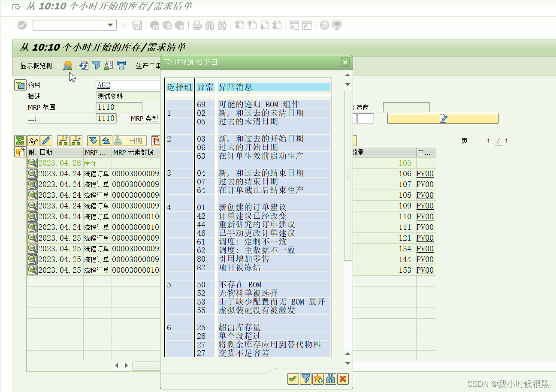Click the 日期 button in list toolbar
Viewport: 556px width, 392px height.
tap(130, 140)
